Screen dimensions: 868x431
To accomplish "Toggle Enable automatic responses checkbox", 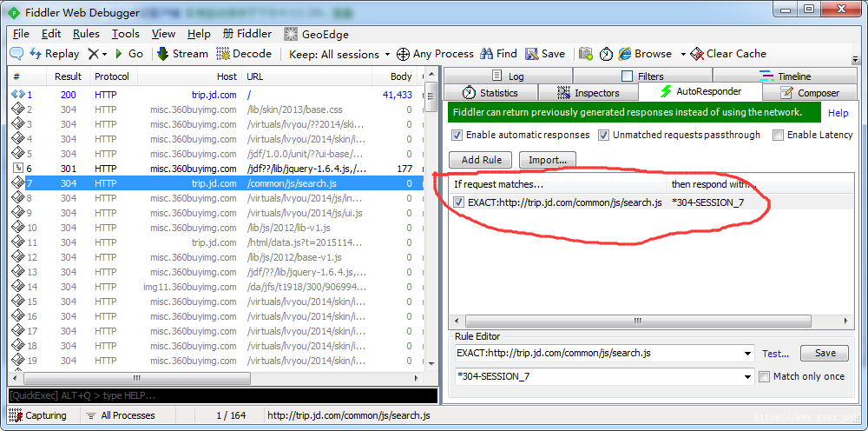I will click(457, 135).
